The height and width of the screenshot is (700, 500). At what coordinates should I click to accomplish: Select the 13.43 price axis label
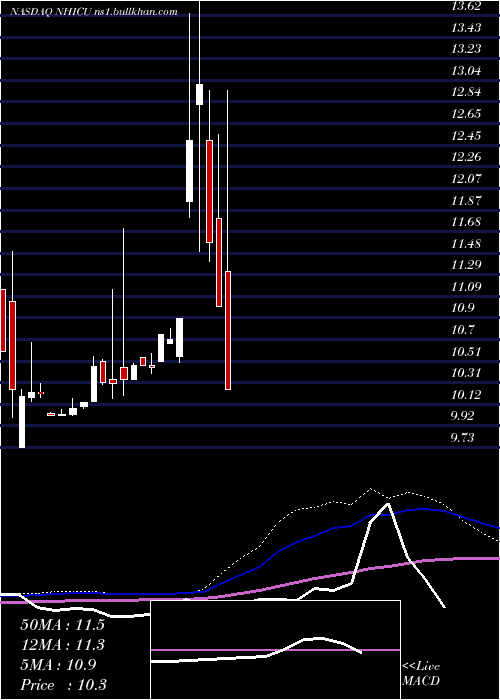pos(466,28)
